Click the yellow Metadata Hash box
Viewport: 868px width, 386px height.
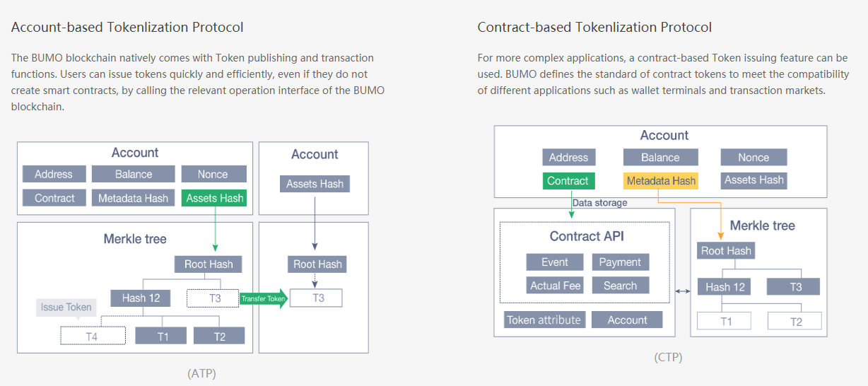coord(661,181)
